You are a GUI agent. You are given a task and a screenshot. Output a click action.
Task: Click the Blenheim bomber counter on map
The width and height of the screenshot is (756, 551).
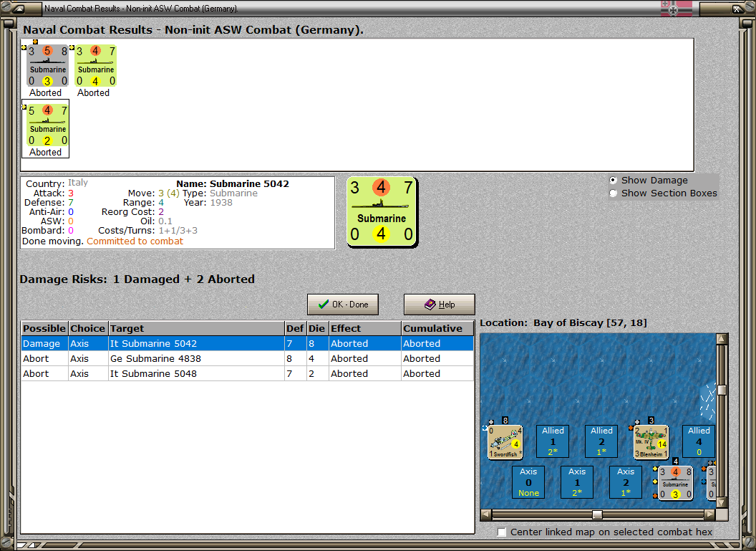point(651,441)
